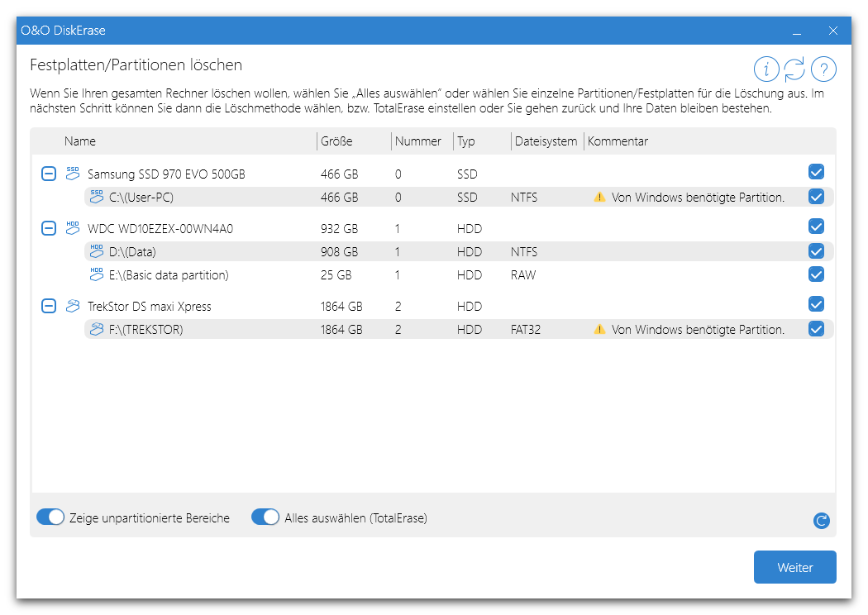This screenshot has height=615, width=868.
Task: Click the 25 GB size value
Action: tap(336, 275)
